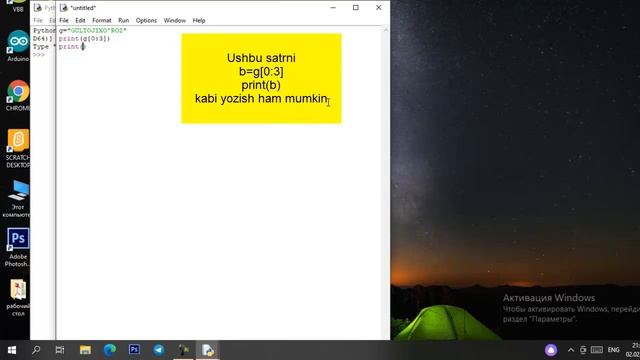Screen dimensions: 640x360
Task: Click the clock in the system tray
Action: tap(633, 350)
